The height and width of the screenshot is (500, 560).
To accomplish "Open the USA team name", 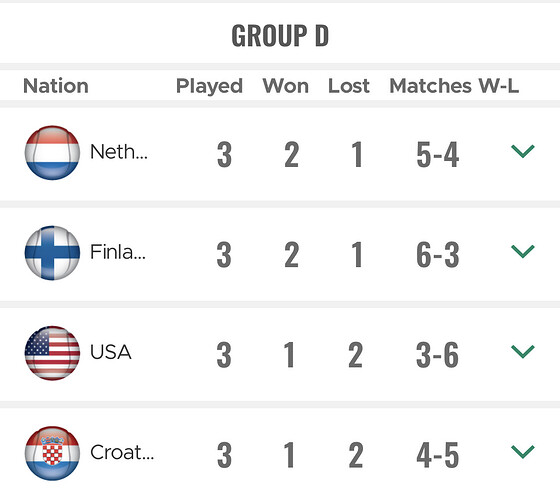I will point(111,352).
